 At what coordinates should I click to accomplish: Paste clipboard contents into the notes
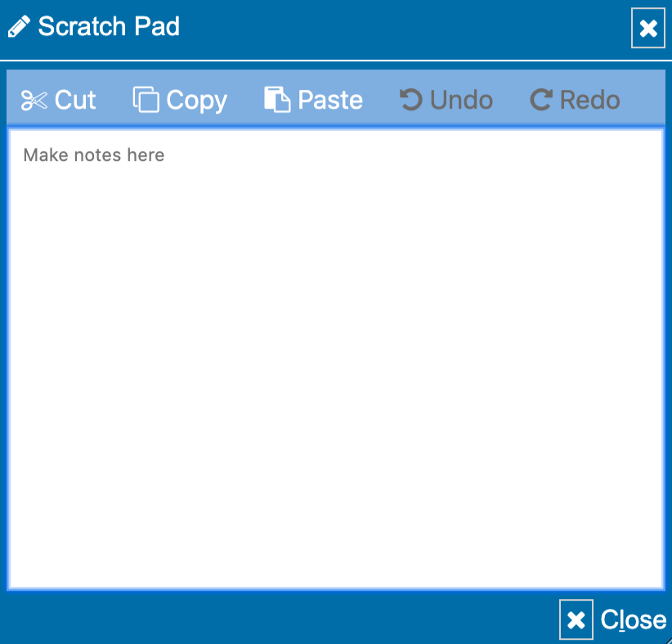coord(313,99)
